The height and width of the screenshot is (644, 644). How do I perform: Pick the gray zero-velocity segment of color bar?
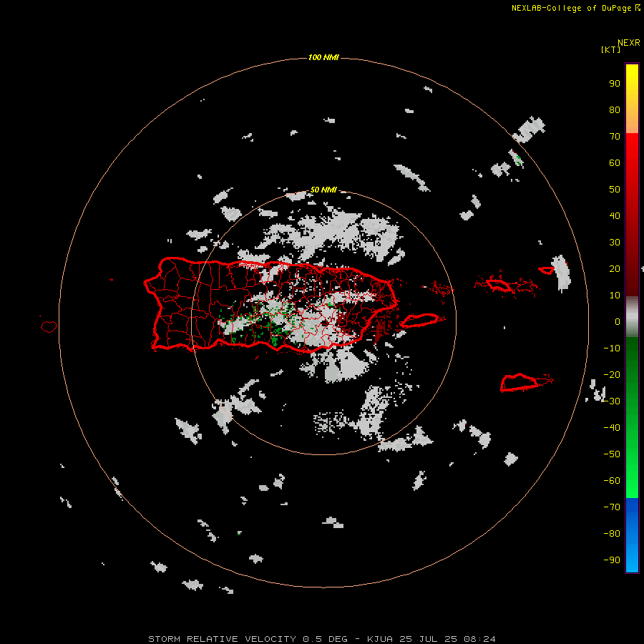632,317
